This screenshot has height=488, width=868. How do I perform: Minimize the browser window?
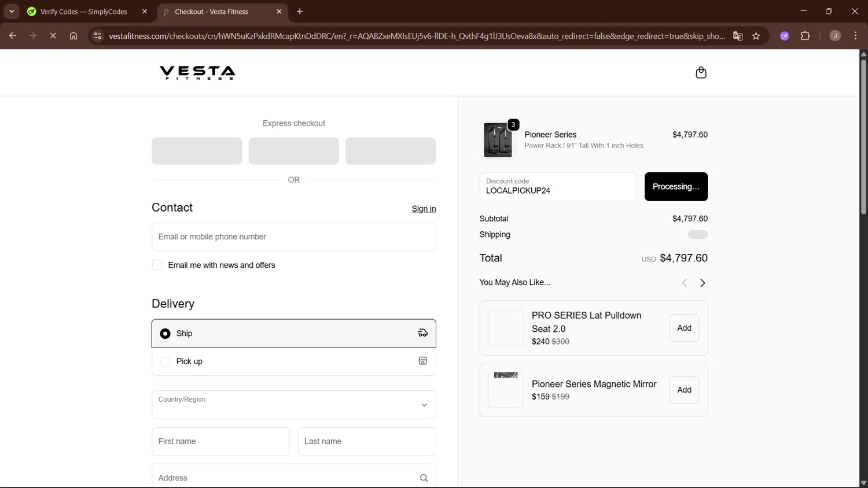[x=803, y=12]
